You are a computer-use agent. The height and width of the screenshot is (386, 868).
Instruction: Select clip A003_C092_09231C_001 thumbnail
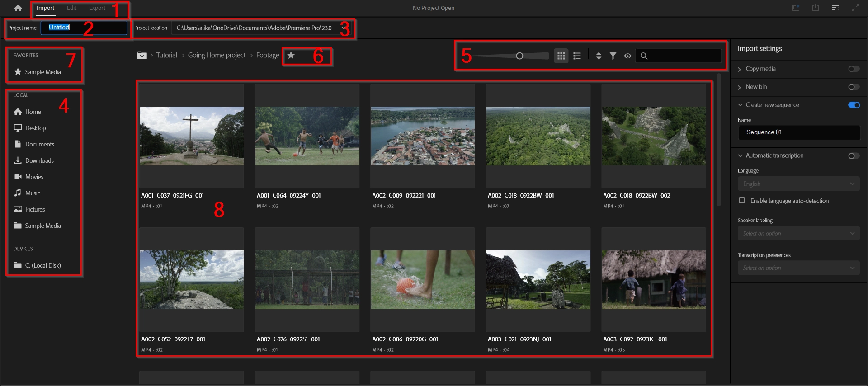tap(654, 280)
